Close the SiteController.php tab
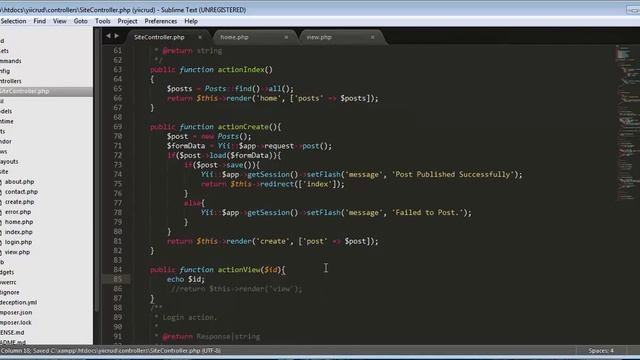640x360 pixels. (200, 37)
